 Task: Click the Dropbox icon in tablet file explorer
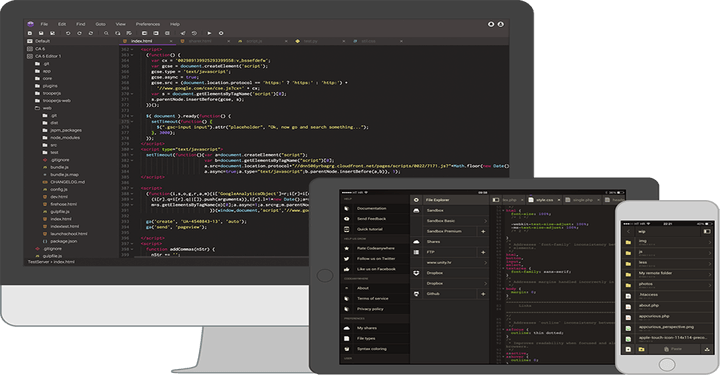416,273
